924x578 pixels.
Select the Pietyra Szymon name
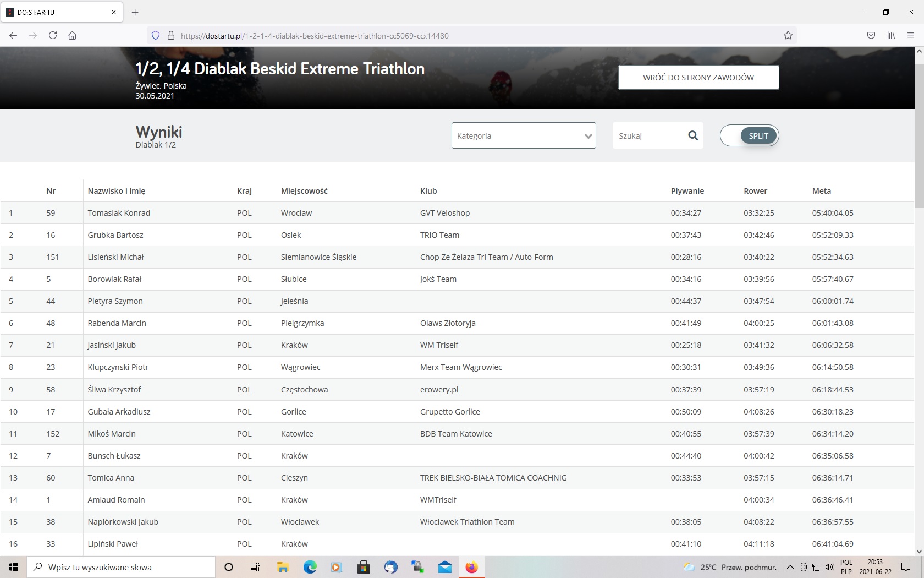[x=115, y=301]
